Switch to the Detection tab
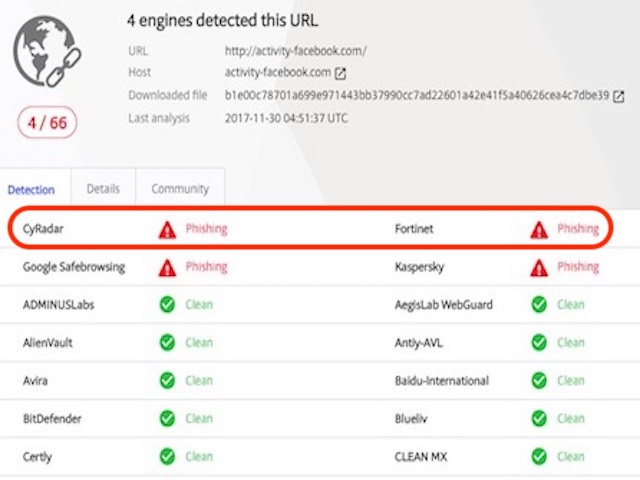Screen dimensions: 640x480 31,190
